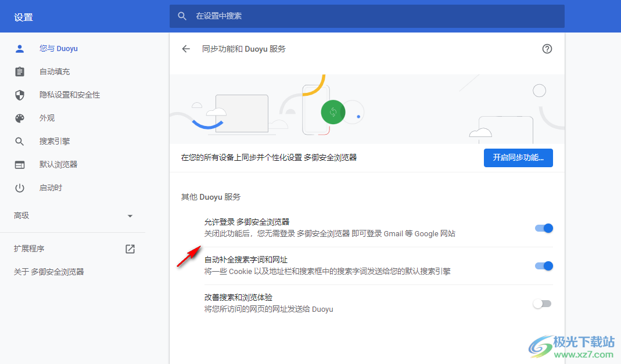Click the search magnifier icon in settings bar

[x=182, y=16]
